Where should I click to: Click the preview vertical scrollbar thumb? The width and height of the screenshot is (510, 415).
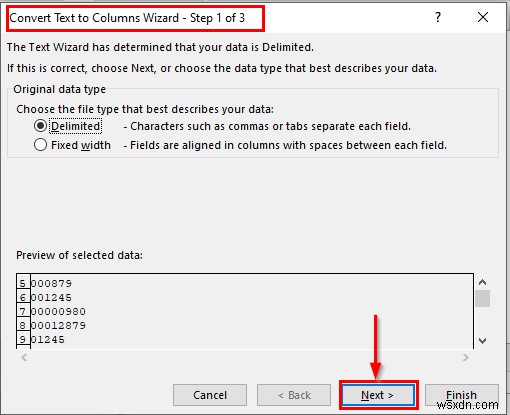click(482, 298)
